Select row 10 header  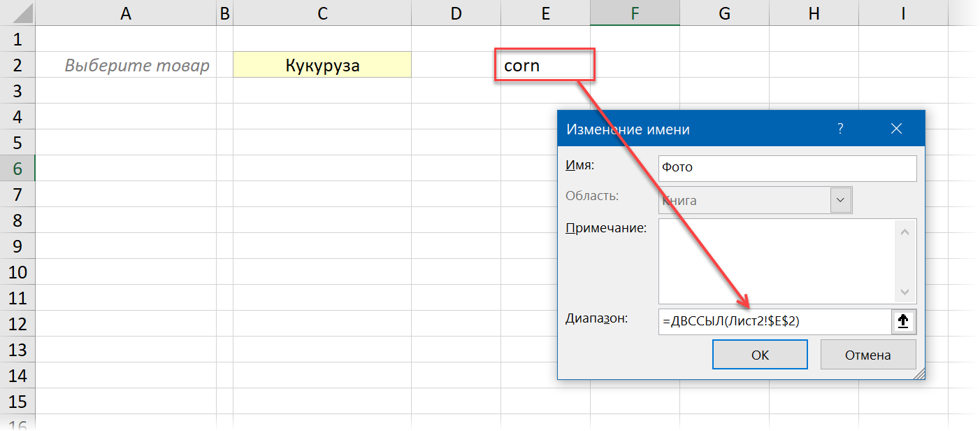pos(17,272)
